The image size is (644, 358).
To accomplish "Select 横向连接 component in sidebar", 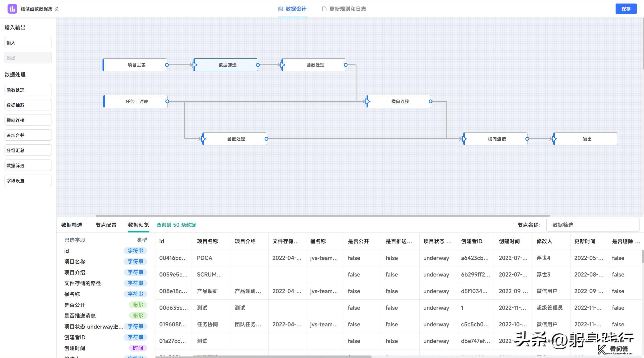I will 28,120.
